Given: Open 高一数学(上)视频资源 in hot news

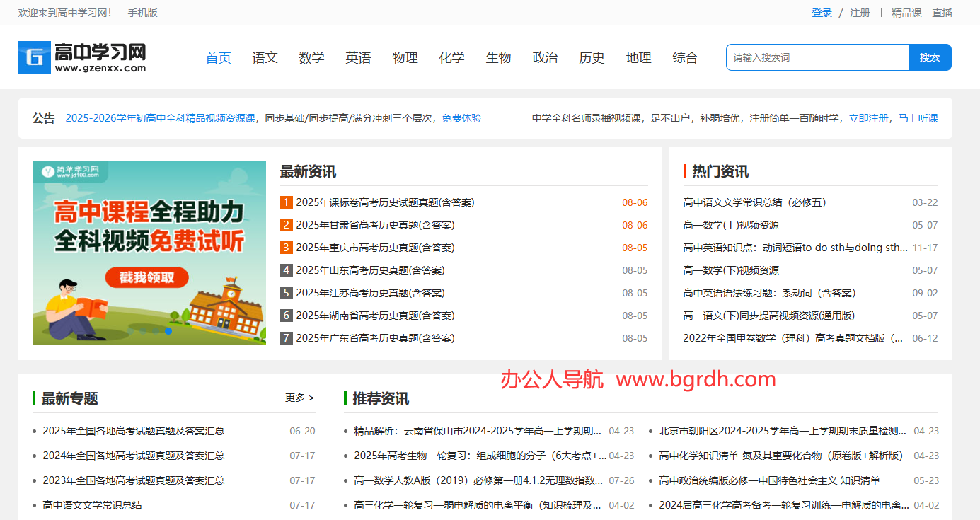Looking at the screenshot, I should coord(731,225).
